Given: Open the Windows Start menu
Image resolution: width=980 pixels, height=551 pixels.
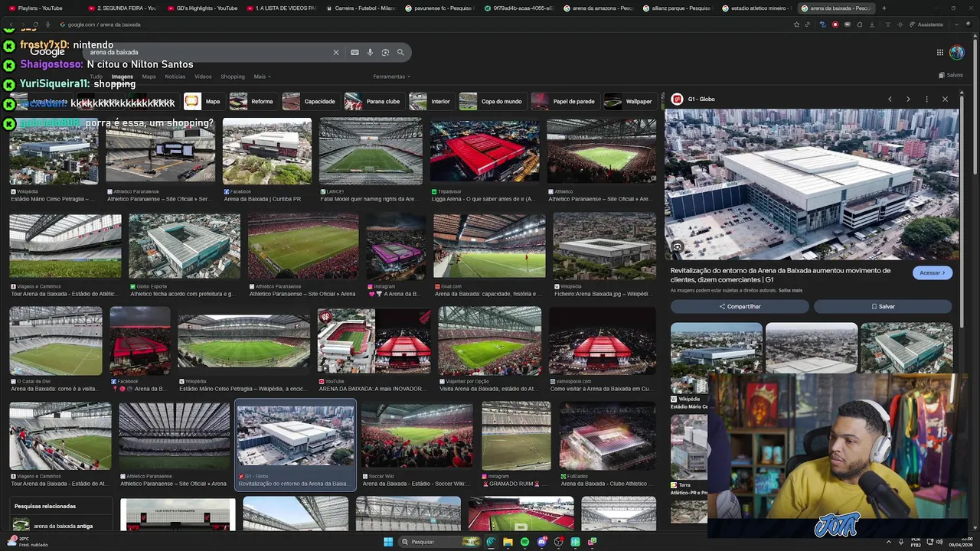Looking at the screenshot, I should [388, 542].
